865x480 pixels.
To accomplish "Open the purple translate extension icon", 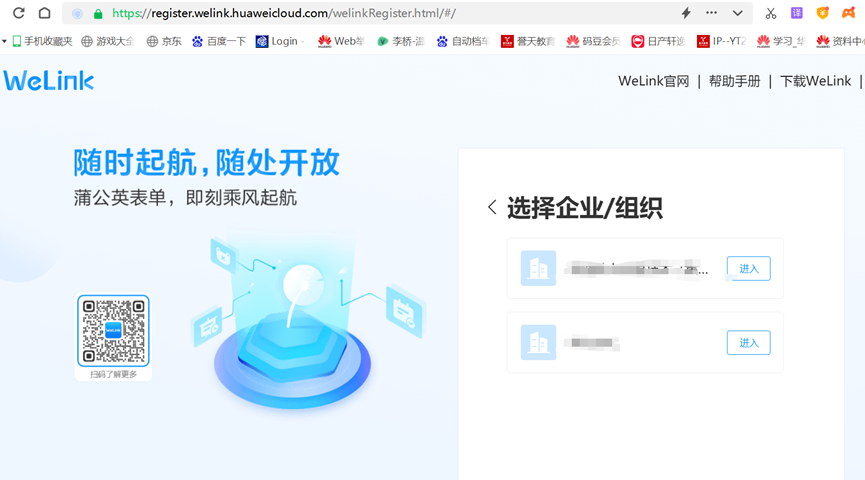I will [797, 13].
